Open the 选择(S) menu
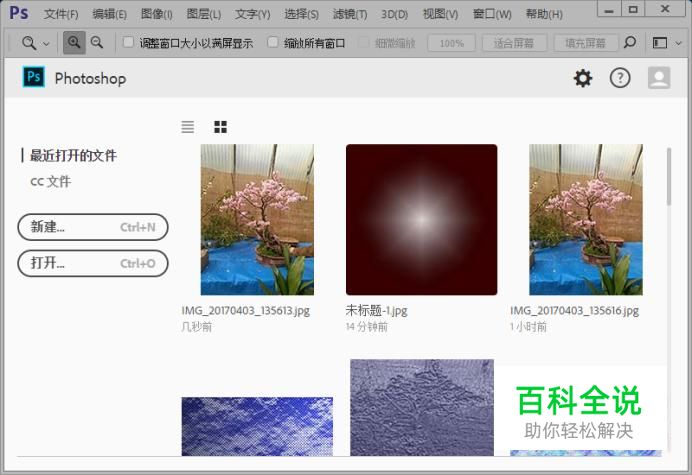Viewport: 692px width, 475px height. click(301, 14)
